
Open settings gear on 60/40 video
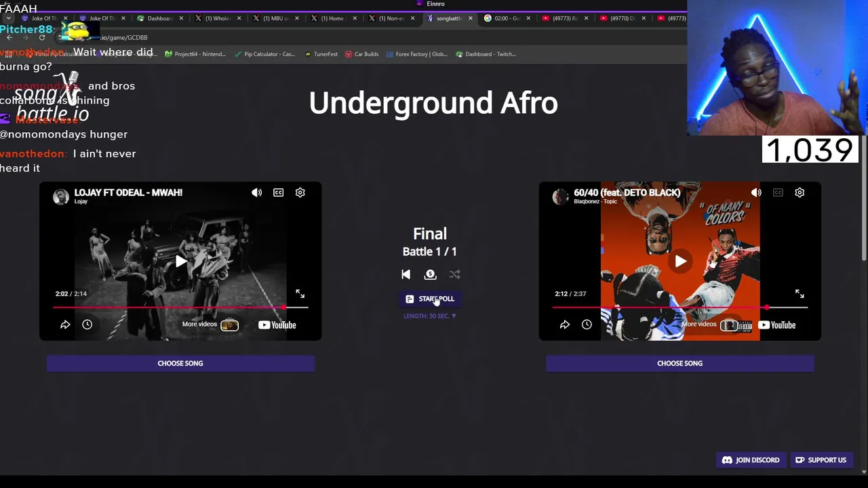800,192
